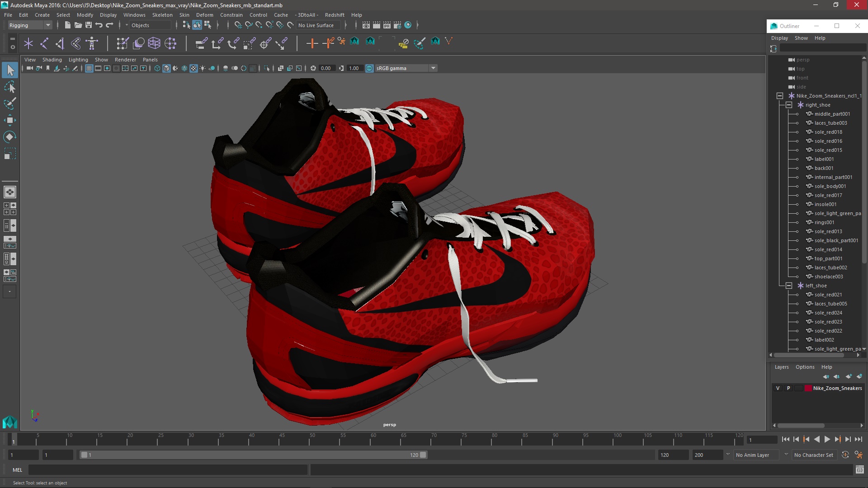Open the Constrain menu
The height and width of the screenshot is (488, 868).
(231, 15)
